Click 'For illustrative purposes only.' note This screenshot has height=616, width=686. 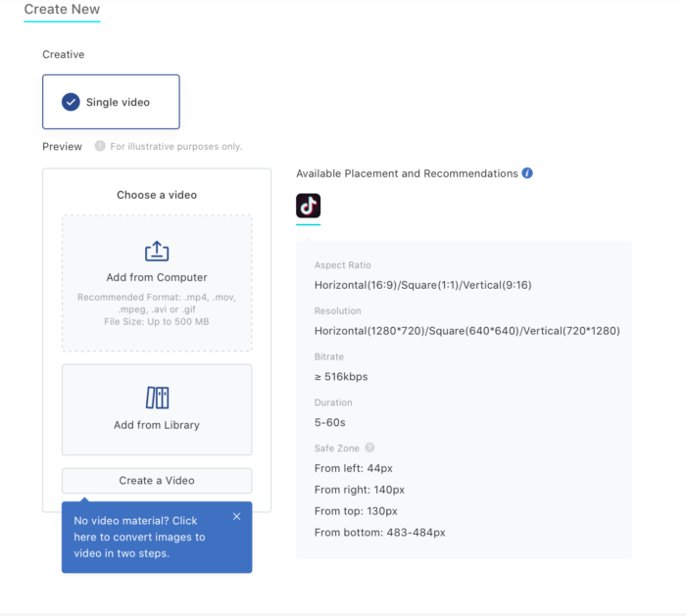pos(175,147)
